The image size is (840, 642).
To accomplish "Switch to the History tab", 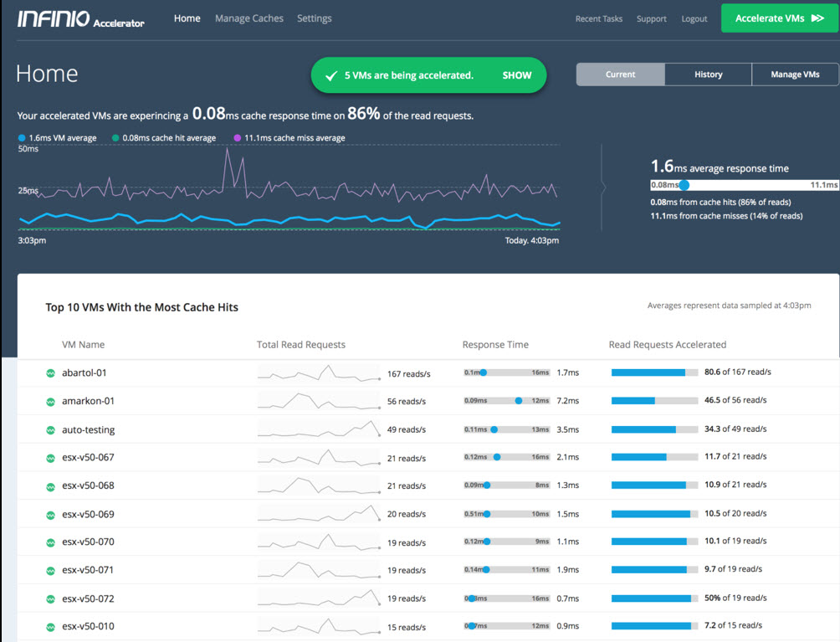I will pyautogui.click(x=708, y=74).
